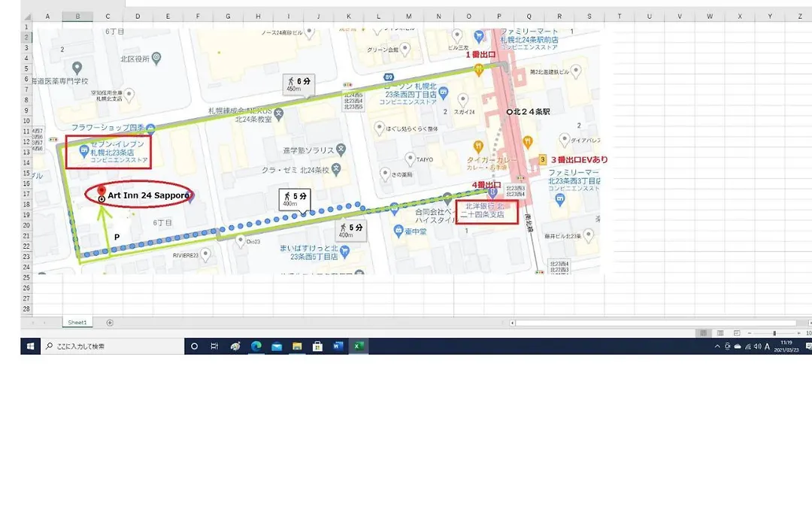Open the volume speaker tray icon
This screenshot has width=812, height=526.
(758, 346)
